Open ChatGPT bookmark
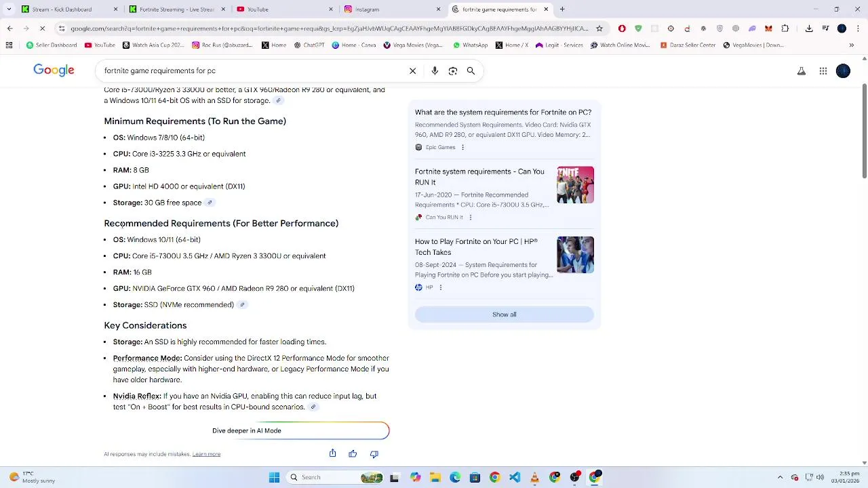The image size is (868, 488). point(308,45)
